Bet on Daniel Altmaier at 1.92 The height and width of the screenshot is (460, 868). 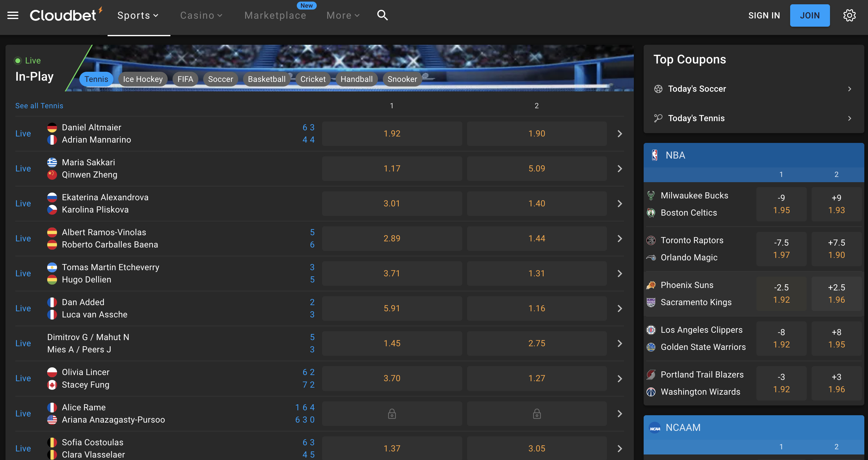coord(392,134)
